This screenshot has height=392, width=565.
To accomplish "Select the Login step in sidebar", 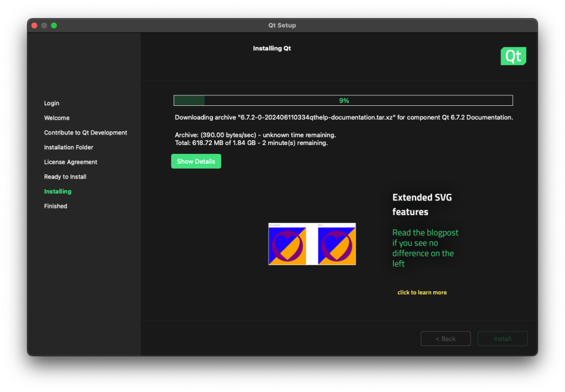I will click(52, 103).
